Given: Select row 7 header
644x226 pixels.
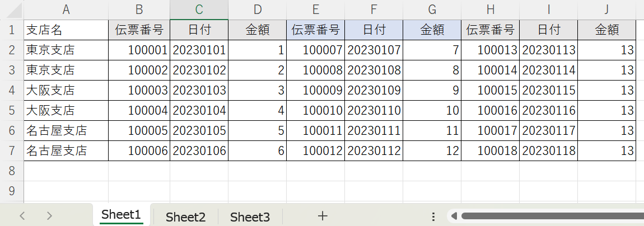Looking at the screenshot, I should click(12, 150).
